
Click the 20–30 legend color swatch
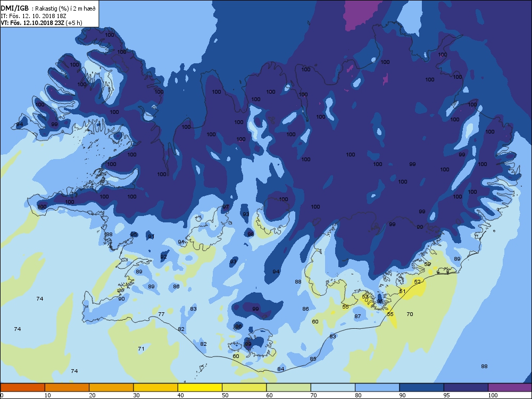(x=111, y=387)
